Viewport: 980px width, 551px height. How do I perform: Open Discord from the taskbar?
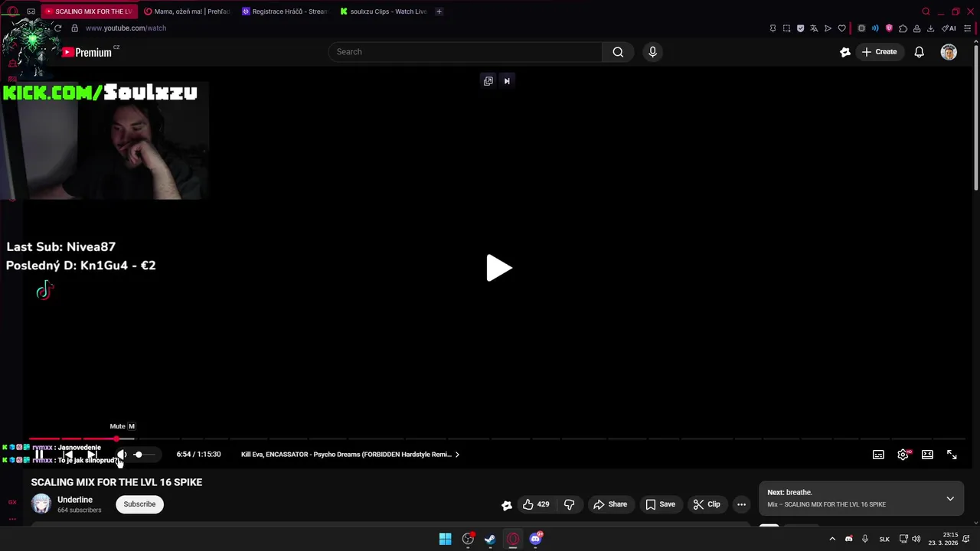coord(536,539)
